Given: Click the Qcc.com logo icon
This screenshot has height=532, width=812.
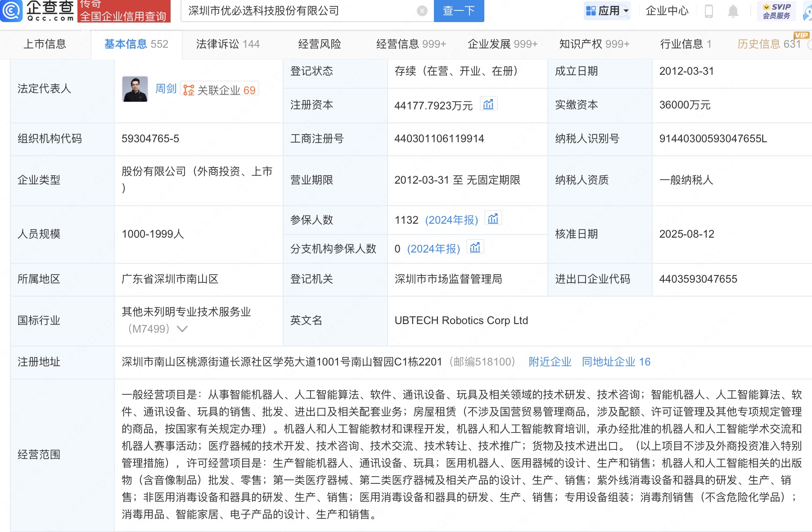Looking at the screenshot, I should tap(11, 10).
